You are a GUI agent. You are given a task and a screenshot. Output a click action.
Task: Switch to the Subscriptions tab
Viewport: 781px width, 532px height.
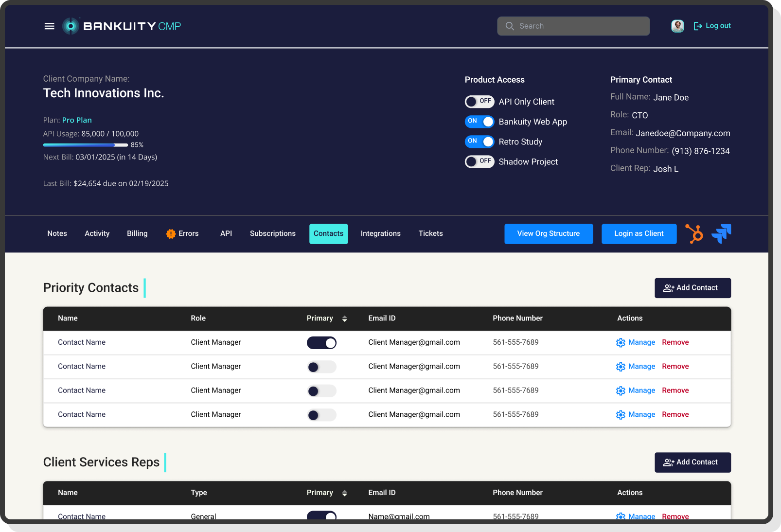273,233
